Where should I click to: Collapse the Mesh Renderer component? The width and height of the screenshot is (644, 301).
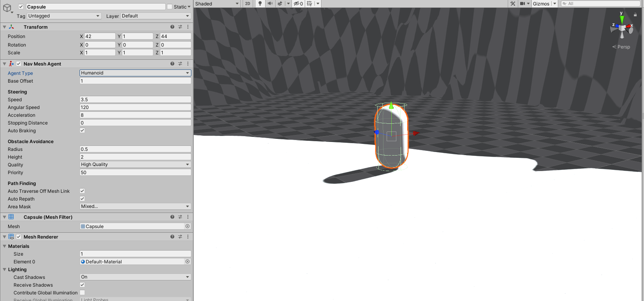point(4,237)
